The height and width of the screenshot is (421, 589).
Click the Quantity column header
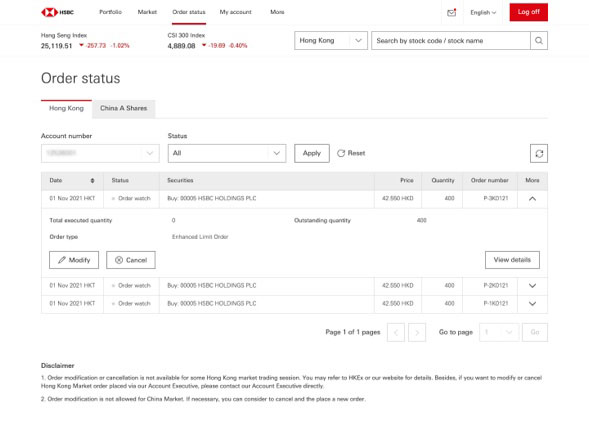pos(443,181)
